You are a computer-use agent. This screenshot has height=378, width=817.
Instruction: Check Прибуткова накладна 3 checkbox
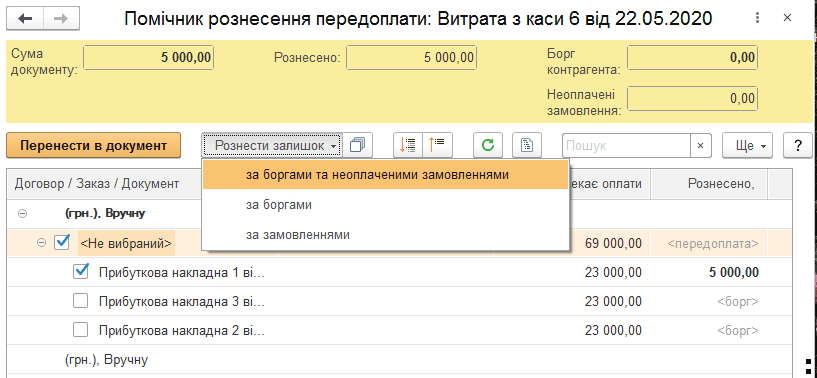point(80,301)
